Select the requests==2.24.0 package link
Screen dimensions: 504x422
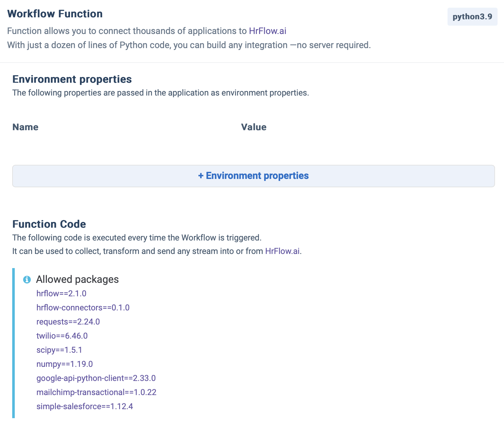tap(68, 322)
